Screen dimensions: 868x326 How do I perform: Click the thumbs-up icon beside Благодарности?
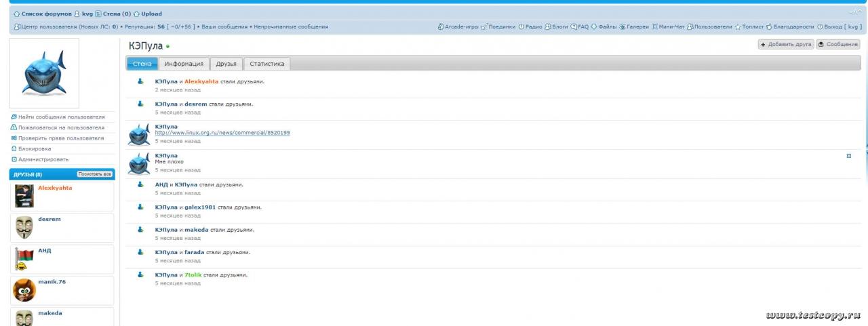coord(769,27)
